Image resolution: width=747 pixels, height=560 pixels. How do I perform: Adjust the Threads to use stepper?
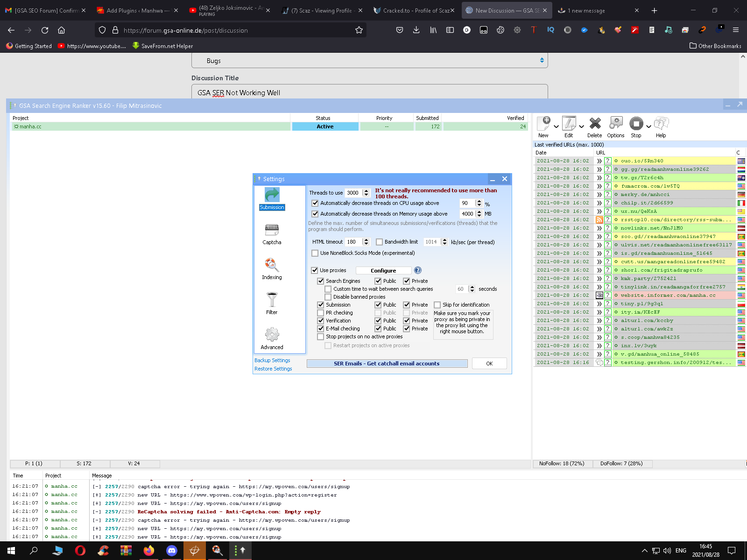click(x=366, y=193)
